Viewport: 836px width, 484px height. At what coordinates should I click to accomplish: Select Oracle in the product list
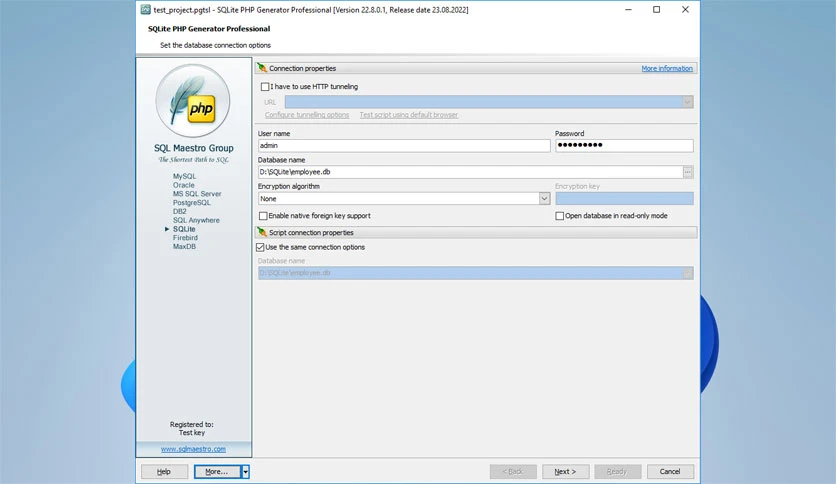183,185
